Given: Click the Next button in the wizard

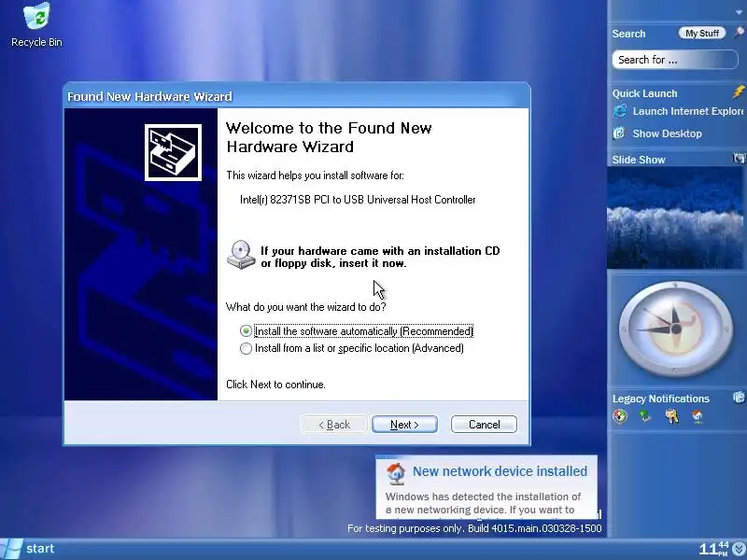Looking at the screenshot, I should pos(404,425).
